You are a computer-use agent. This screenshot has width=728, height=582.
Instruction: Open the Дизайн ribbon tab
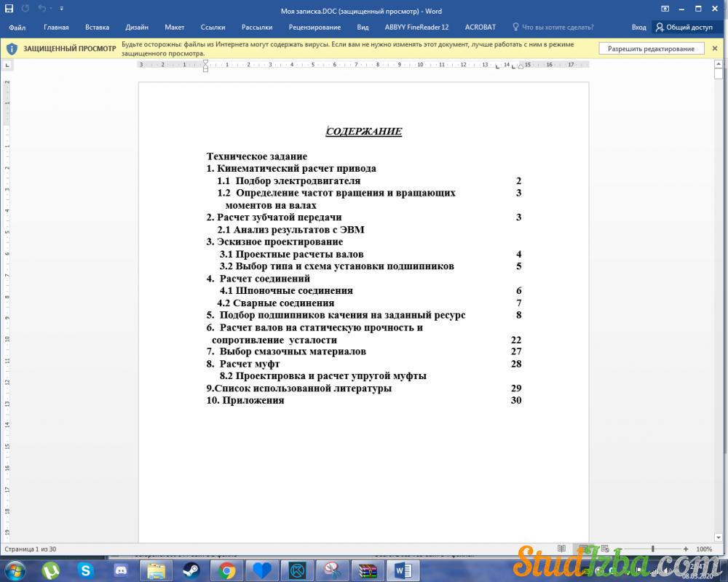click(137, 28)
